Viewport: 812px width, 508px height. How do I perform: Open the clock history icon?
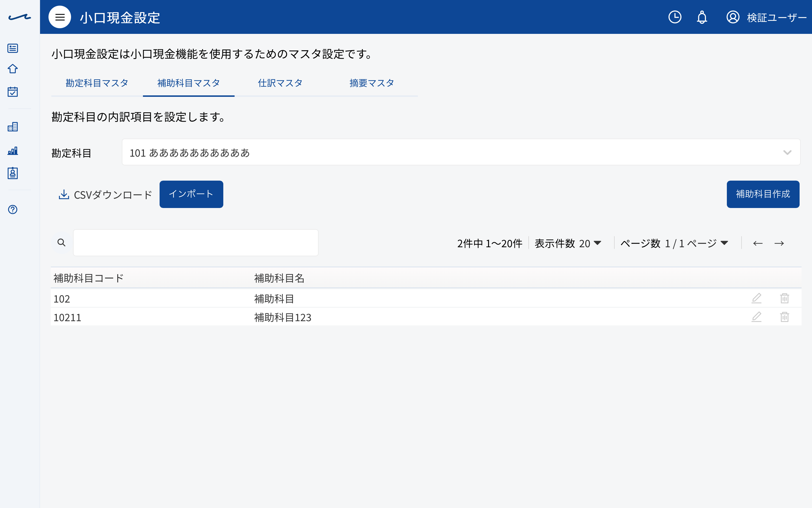(675, 17)
